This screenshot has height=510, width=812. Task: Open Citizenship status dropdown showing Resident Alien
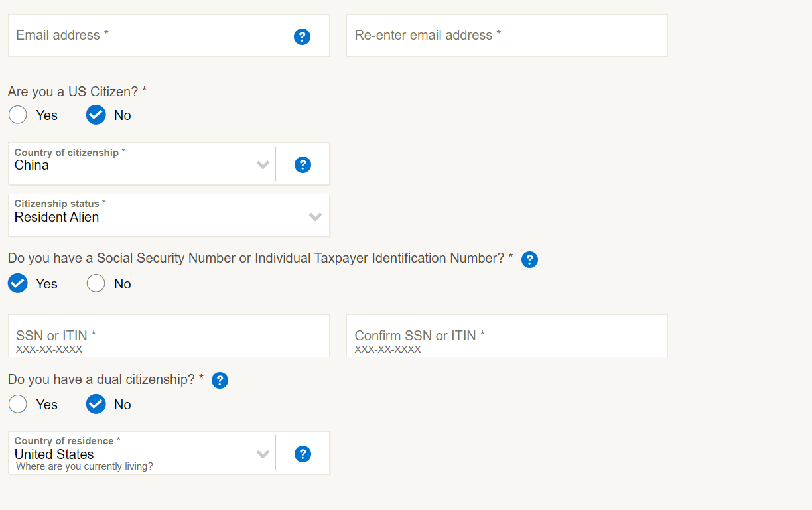[153, 216]
